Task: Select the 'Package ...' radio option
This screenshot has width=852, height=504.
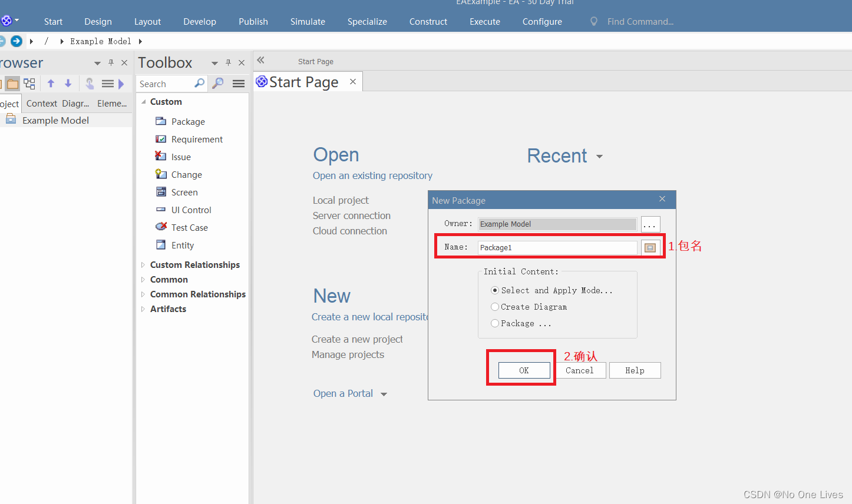Action: (x=495, y=323)
